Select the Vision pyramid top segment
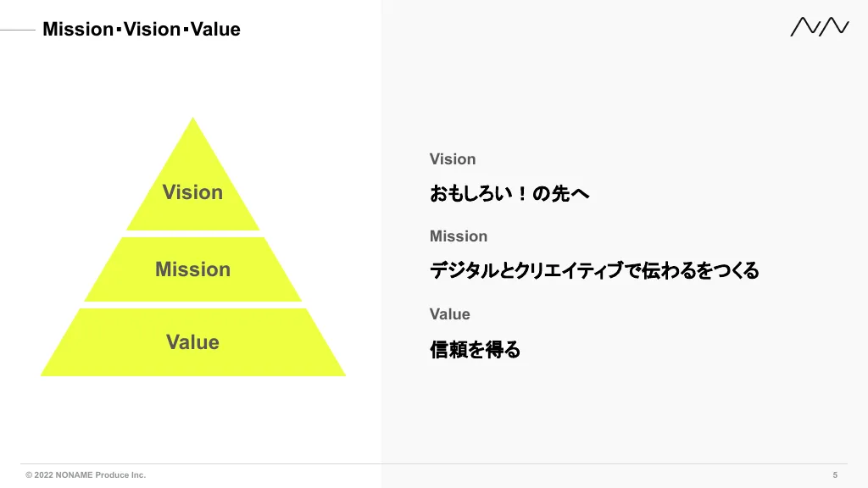Screen dimensions: 868x488 pos(192,183)
